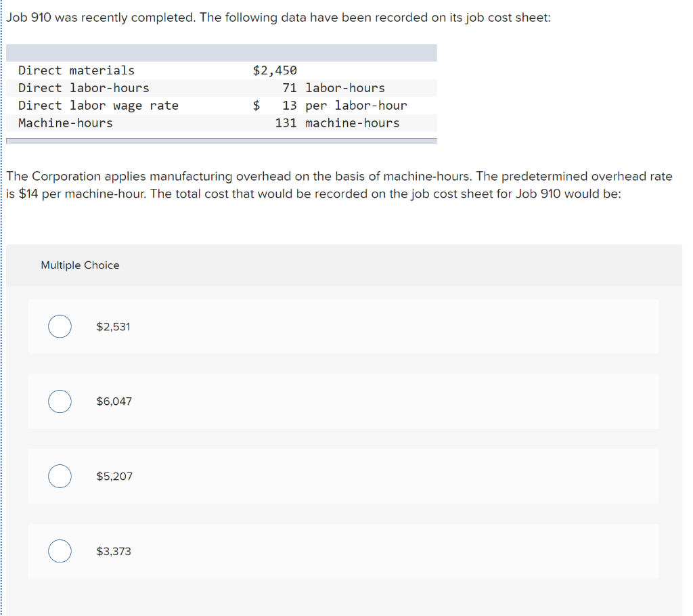Click the Multiple Choice heading

pyautogui.click(x=80, y=265)
